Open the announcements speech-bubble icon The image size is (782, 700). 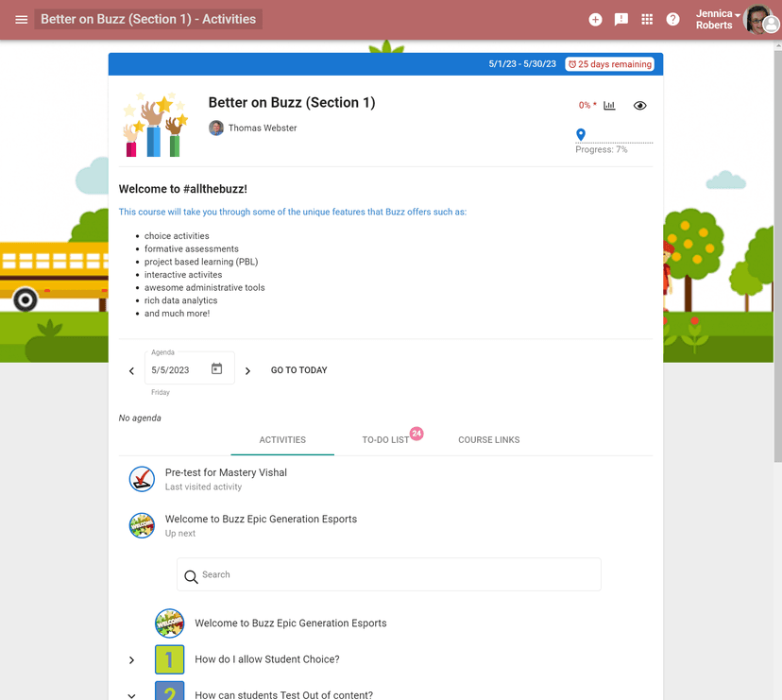click(x=620, y=19)
